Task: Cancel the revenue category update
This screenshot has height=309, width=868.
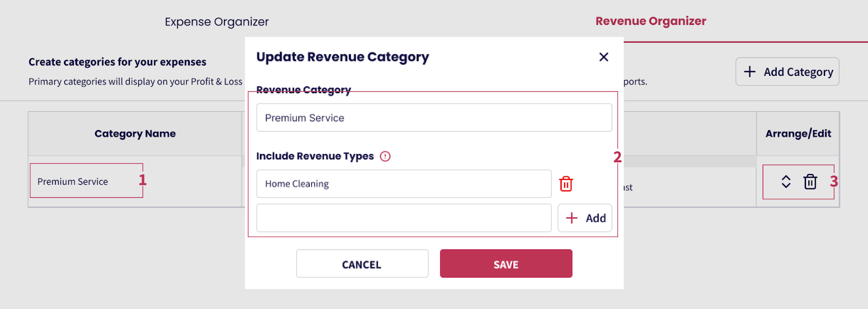Action: (362, 264)
